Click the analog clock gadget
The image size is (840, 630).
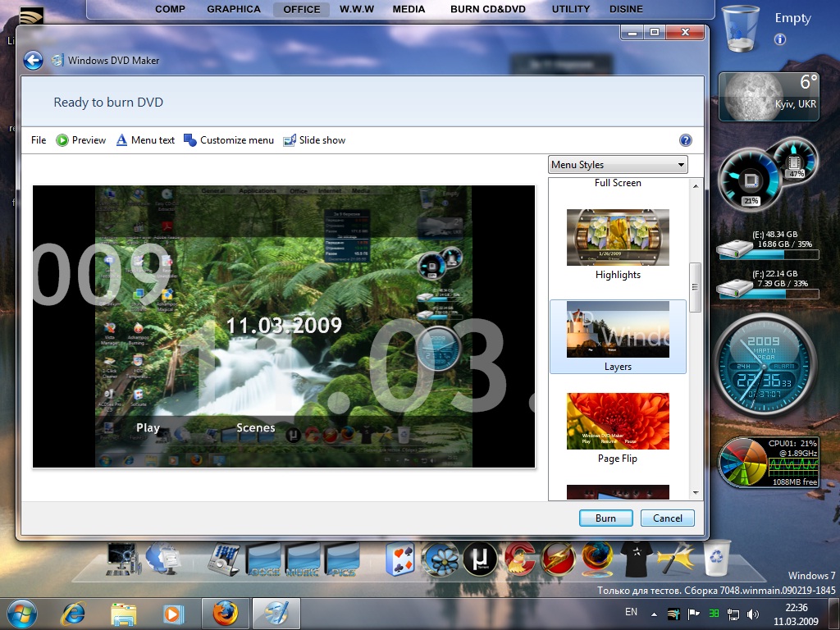click(x=765, y=366)
